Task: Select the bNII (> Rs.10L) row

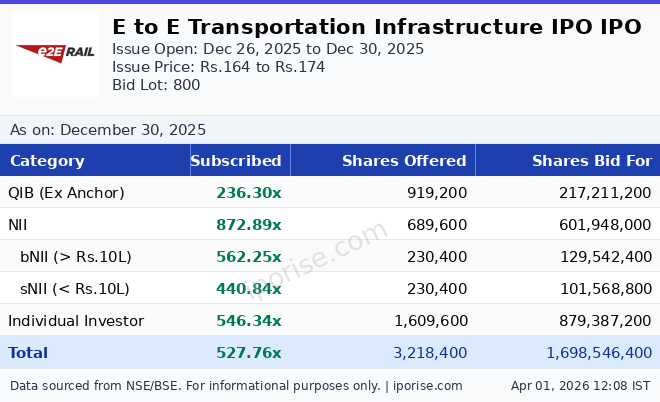Action: coord(76,257)
